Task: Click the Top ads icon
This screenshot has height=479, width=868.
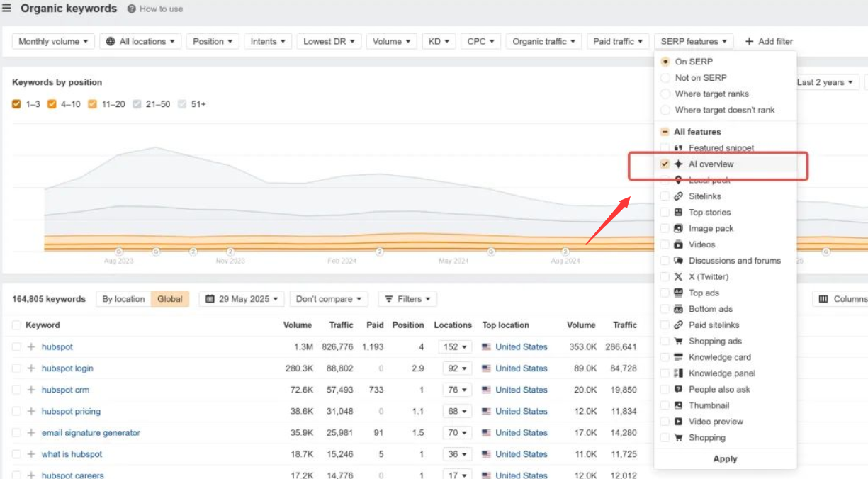Action: 678,293
